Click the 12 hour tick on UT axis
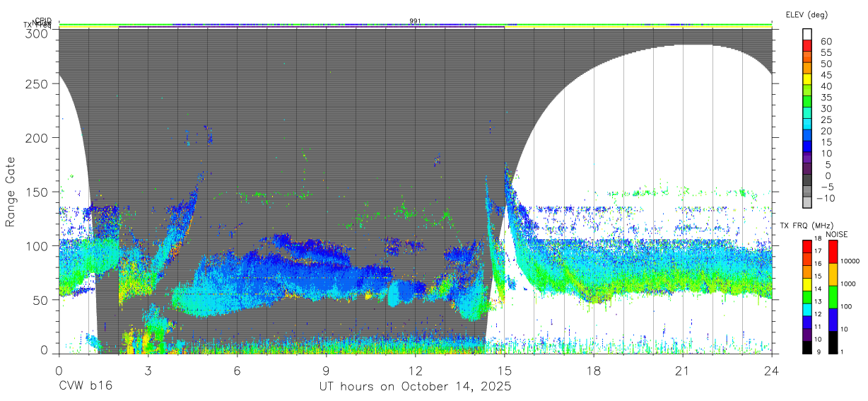The image size is (868, 401). [x=415, y=371]
